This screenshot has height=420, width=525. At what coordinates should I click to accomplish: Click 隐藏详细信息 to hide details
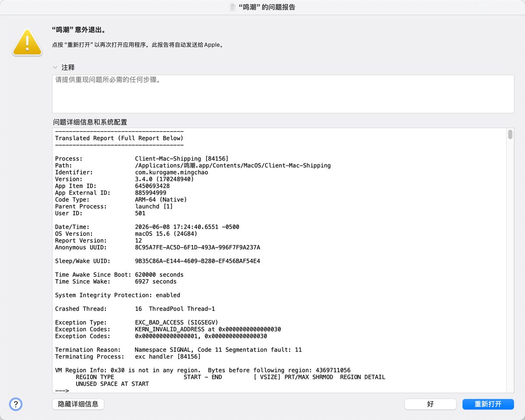(78, 404)
